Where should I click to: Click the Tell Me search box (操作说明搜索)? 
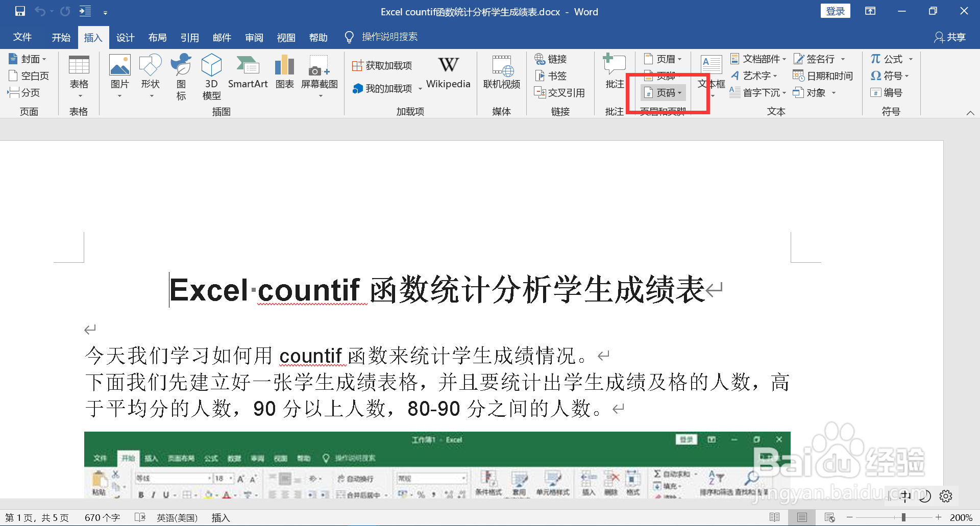tap(382, 37)
